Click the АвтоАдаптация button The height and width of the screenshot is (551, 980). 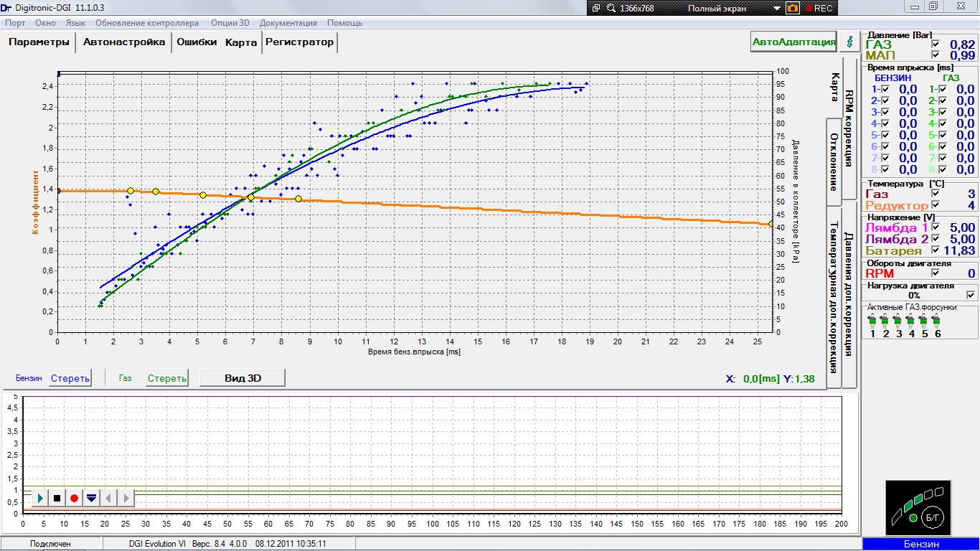[x=794, y=42]
